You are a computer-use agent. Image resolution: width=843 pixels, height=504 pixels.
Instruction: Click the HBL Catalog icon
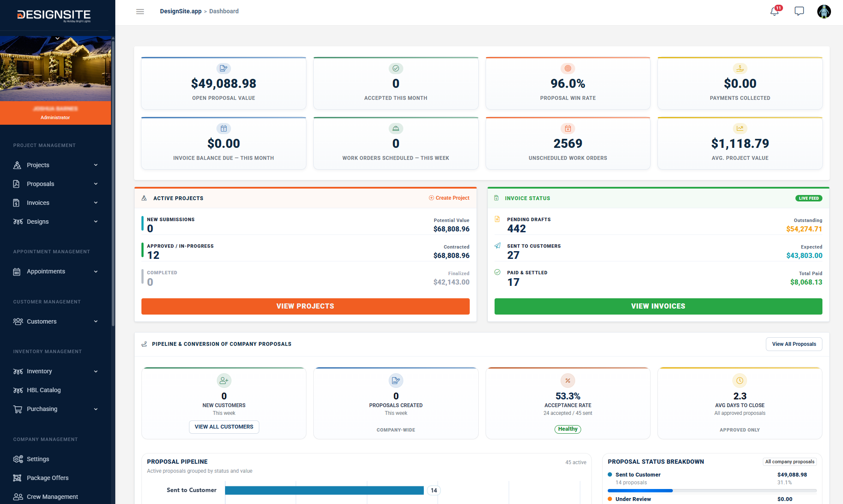(18, 390)
